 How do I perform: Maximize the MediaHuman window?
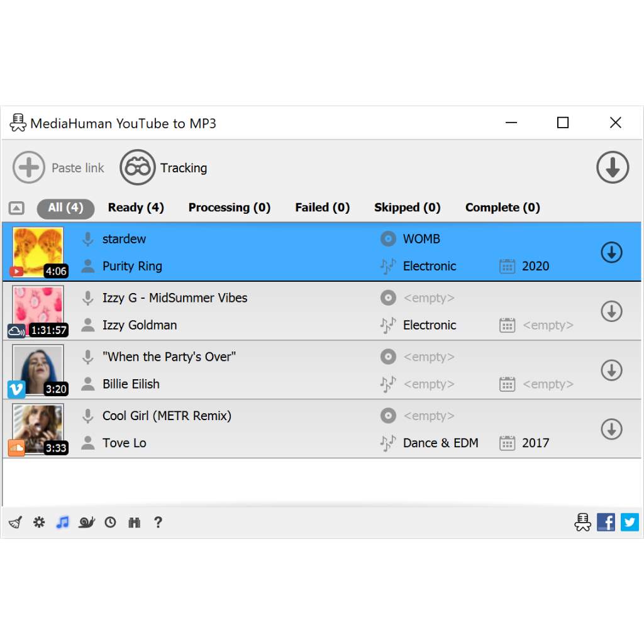click(x=563, y=123)
